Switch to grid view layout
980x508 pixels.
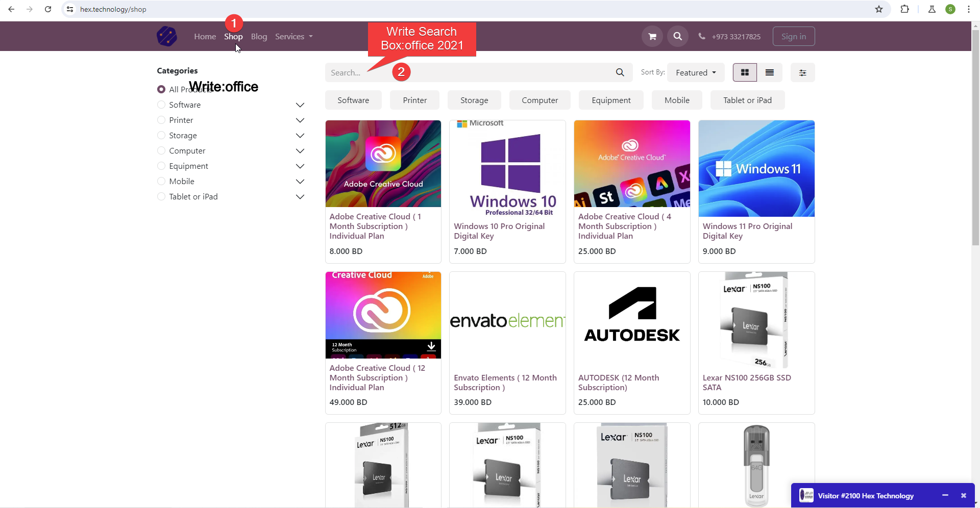click(745, 72)
